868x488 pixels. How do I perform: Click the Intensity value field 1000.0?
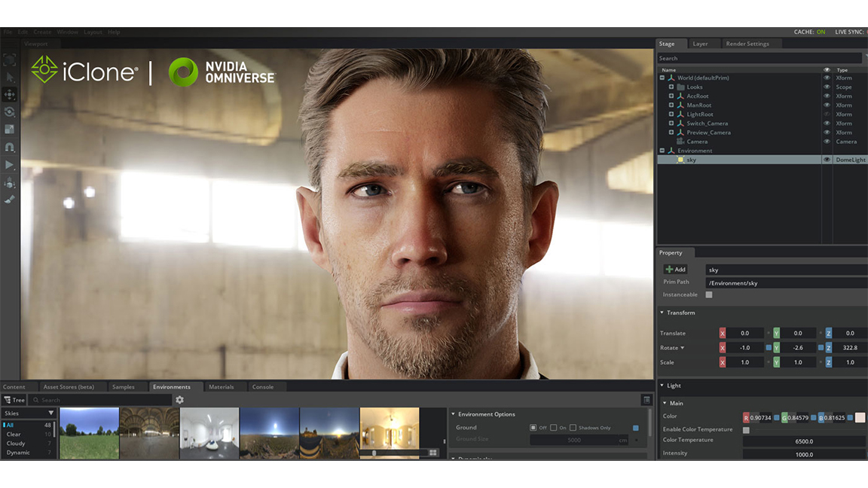(x=804, y=454)
